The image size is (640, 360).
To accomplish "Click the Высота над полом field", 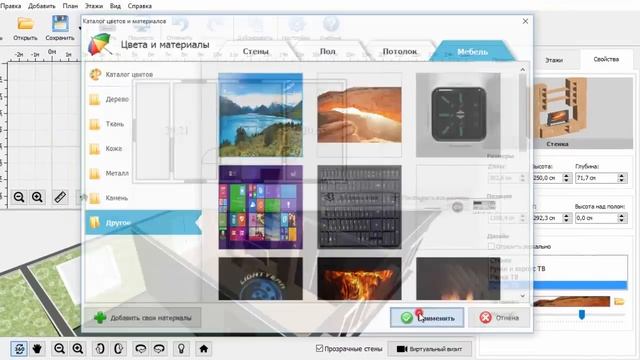I will point(596,218).
